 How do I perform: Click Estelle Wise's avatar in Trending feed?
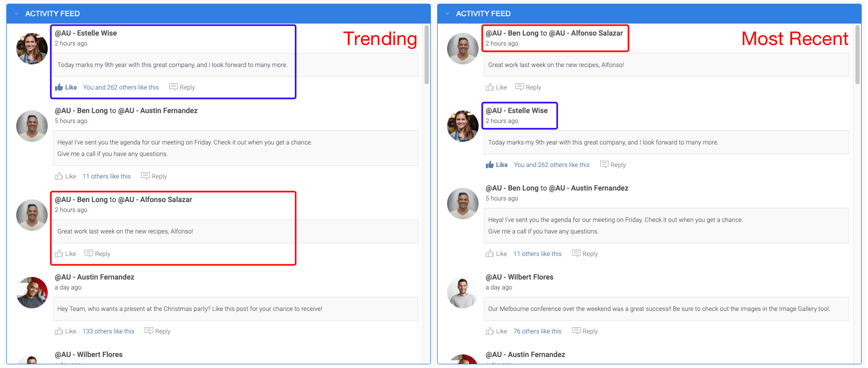tap(32, 49)
